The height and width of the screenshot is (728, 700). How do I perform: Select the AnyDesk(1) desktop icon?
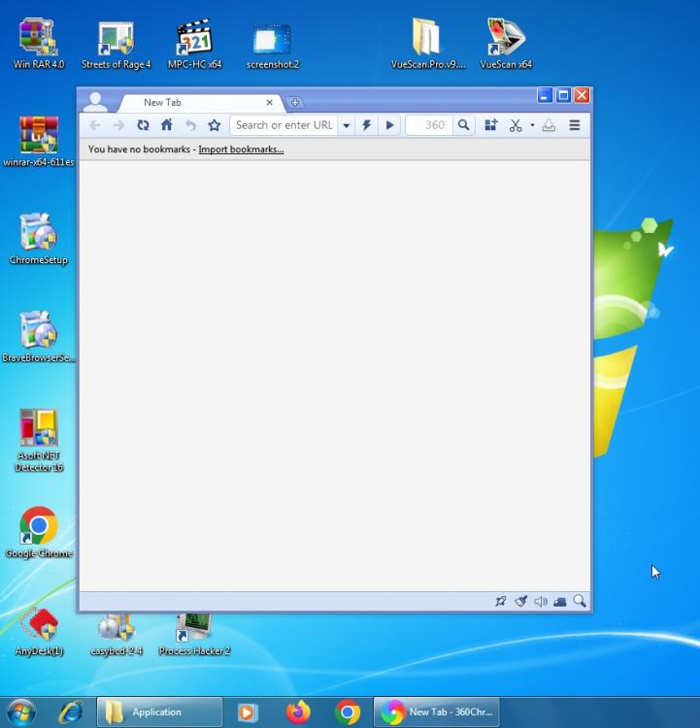(x=39, y=632)
